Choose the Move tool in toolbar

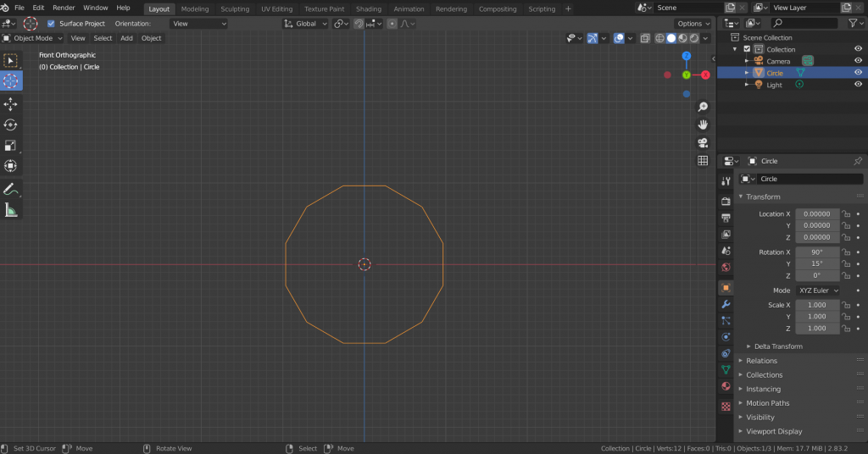(x=10, y=104)
